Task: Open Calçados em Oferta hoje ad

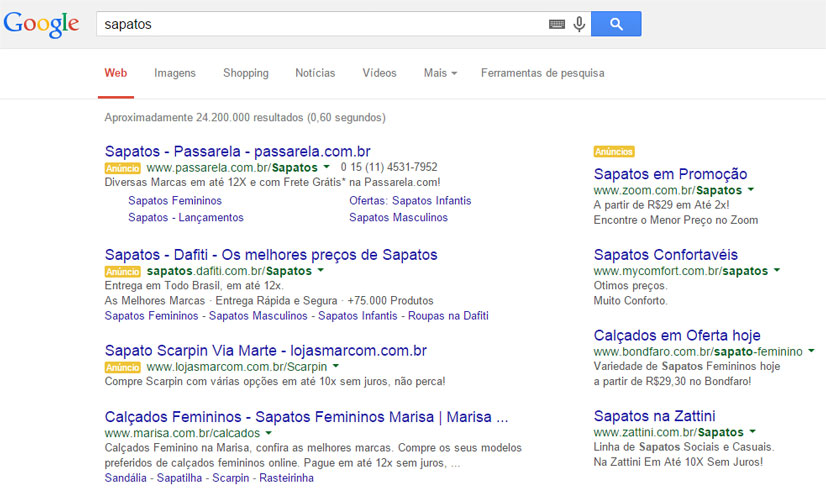Action: click(677, 335)
